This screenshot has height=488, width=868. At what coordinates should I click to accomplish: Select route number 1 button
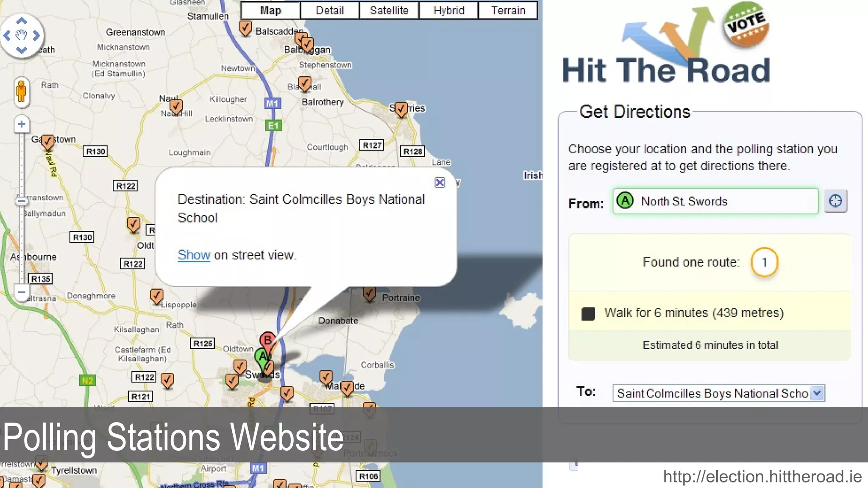point(764,262)
